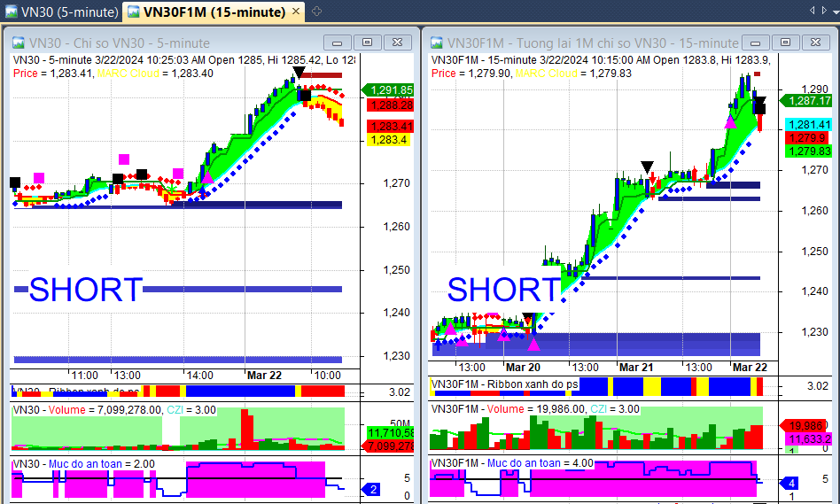Click the yellow 1,283.4 MARC Cloud label

(x=388, y=140)
